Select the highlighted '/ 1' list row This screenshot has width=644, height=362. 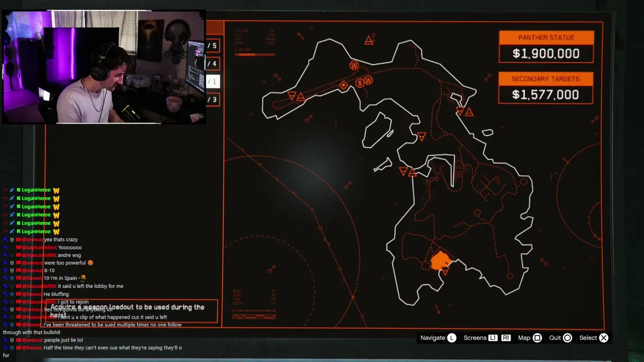click(213, 81)
